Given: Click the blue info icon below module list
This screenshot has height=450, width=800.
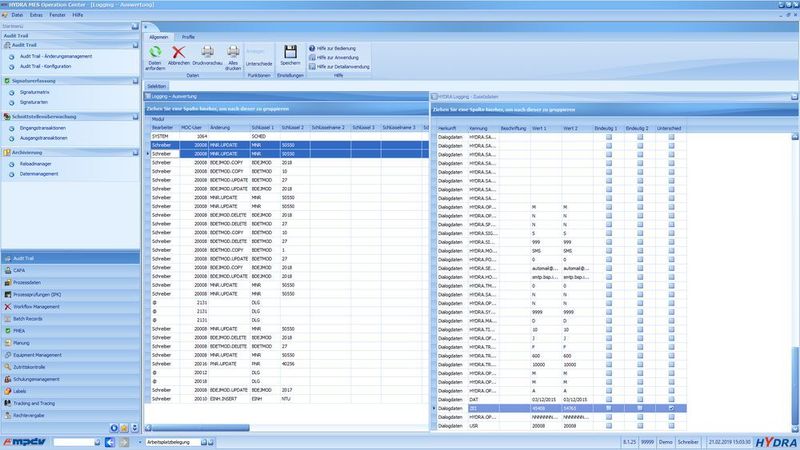Looking at the screenshot, I should 114,428.
